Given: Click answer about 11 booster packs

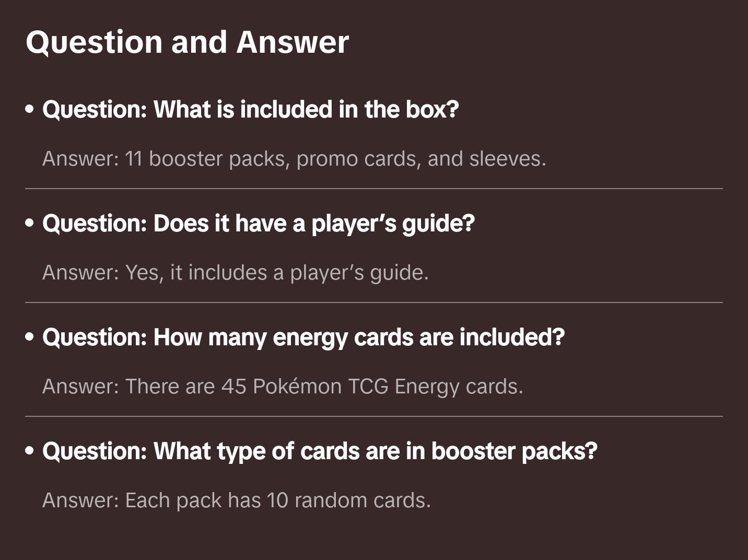Looking at the screenshot, I should [294, 159].
